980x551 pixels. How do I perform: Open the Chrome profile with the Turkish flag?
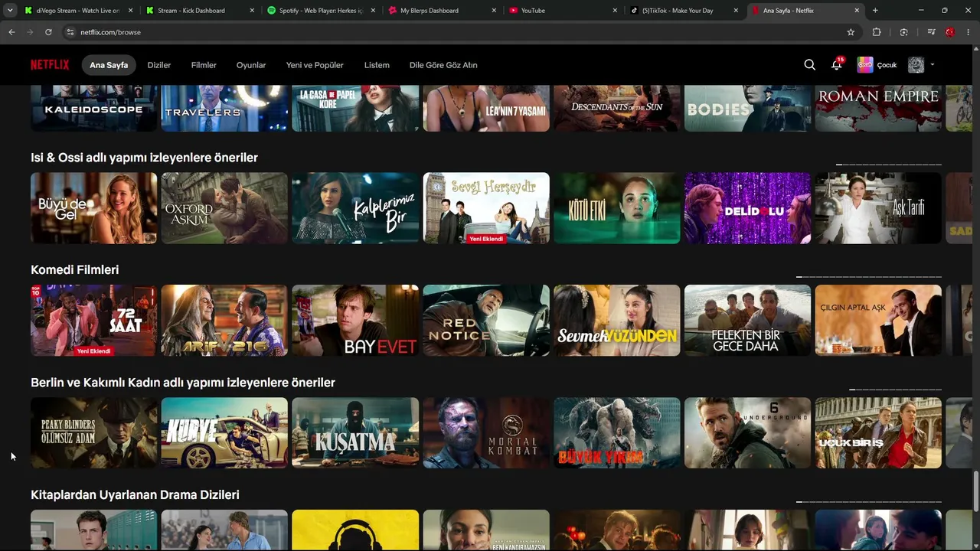pyautogui.click(x=950, y=32)
